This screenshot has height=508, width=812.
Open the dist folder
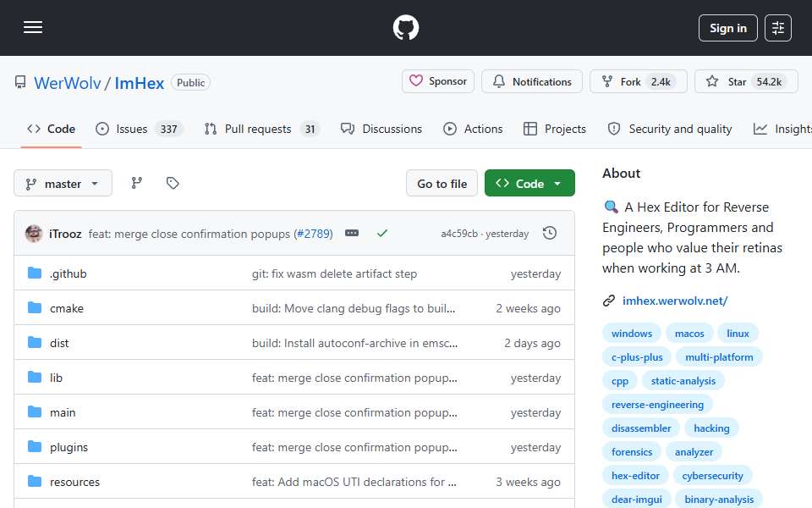pyautogui.click(x=59, y=343)
